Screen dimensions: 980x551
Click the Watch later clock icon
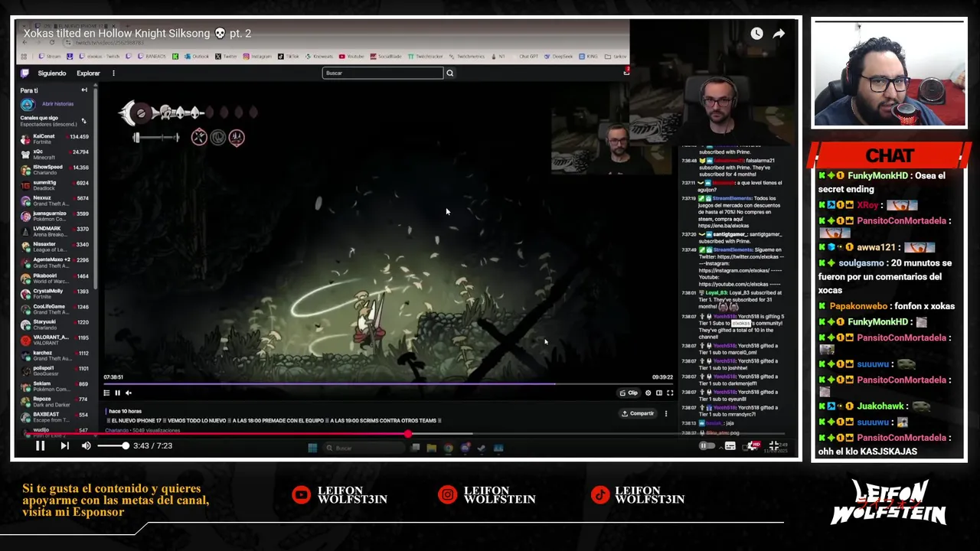click(756, 33)
